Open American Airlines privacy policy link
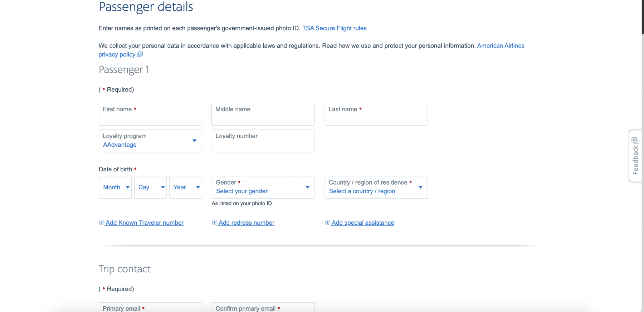 (501, 46)
